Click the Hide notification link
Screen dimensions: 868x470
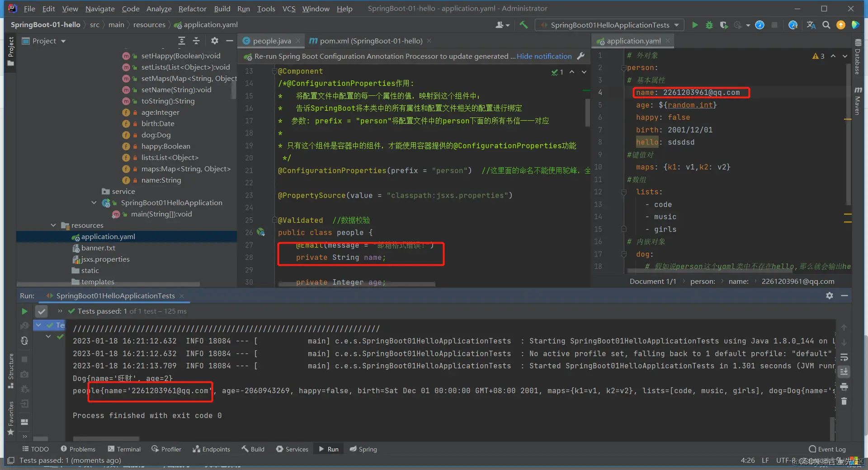coord(544,56)
